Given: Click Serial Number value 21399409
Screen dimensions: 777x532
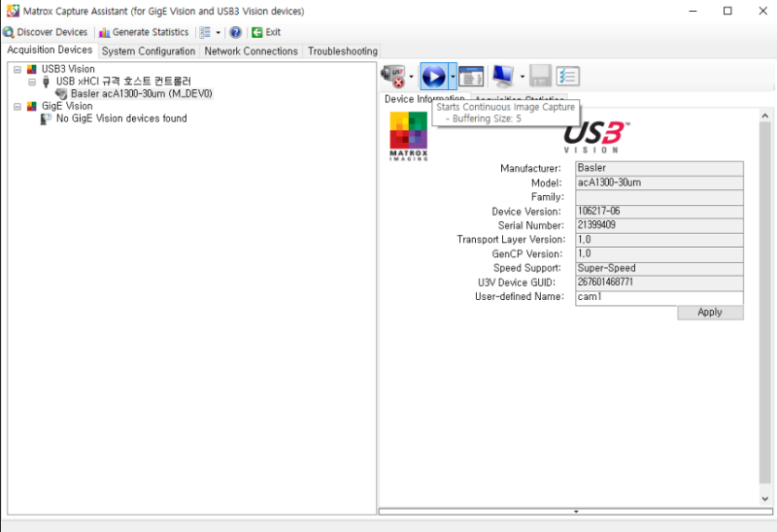Looking at the screenshot, I should coord(659,225).
